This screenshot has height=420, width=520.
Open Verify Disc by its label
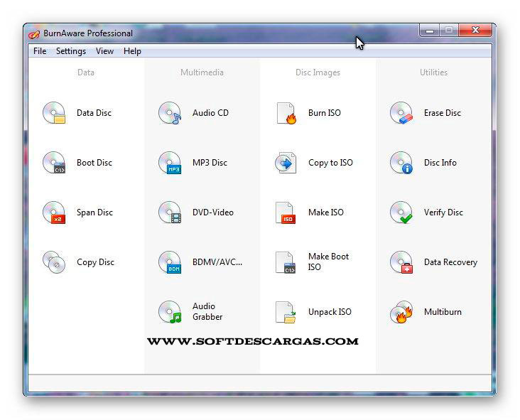[x=443, y=212]
